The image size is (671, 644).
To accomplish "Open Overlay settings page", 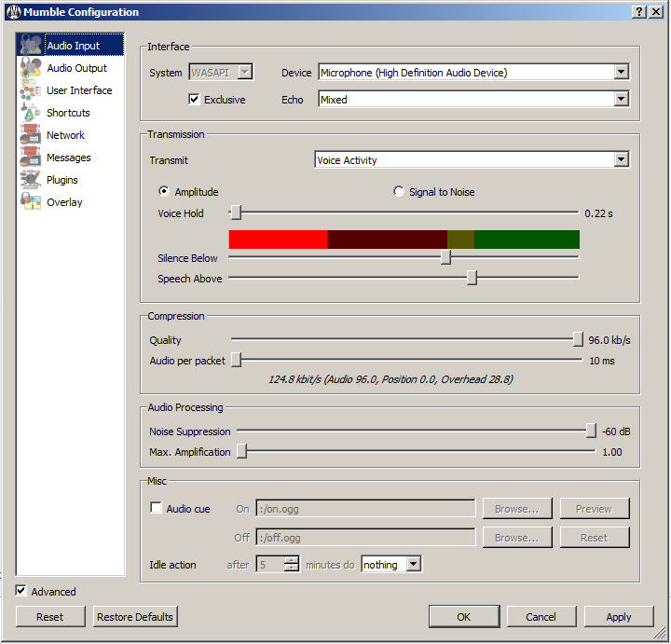I will [x=70, y=202].
